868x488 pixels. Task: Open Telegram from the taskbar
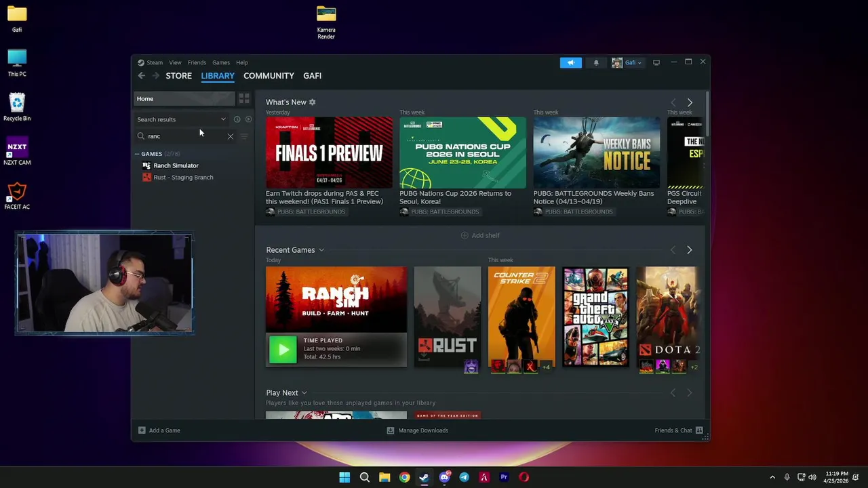[x=464, y=477]
